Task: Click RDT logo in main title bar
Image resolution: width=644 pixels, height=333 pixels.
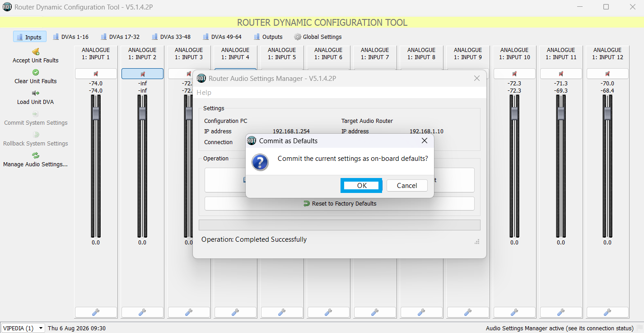Action: tap(7, 7)
